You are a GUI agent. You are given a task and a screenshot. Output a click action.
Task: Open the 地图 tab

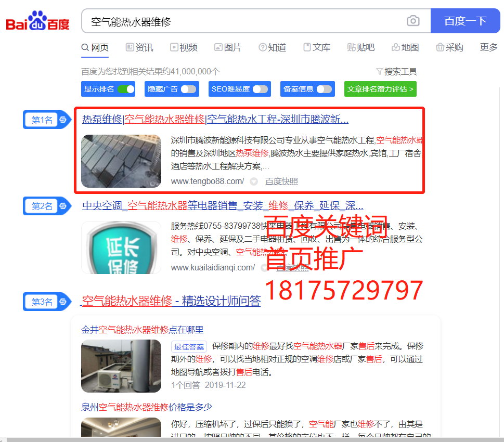click(x=405, y=47)
